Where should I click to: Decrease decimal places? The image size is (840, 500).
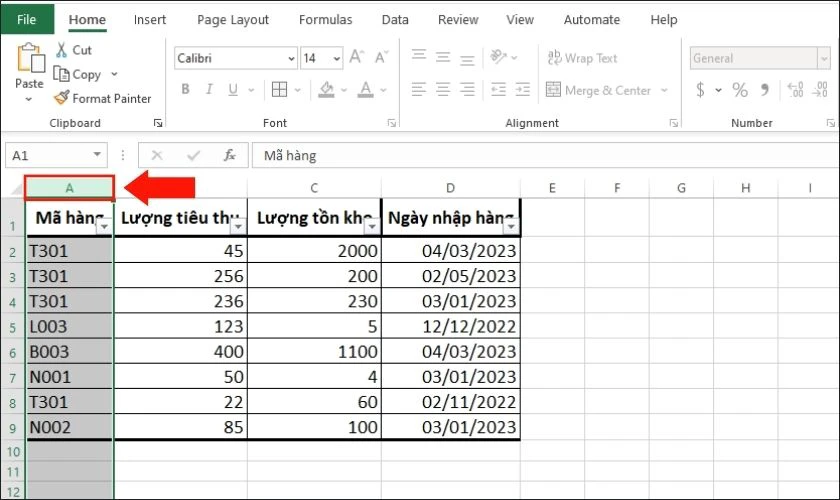pyautogui.click(x=820, y=89)
